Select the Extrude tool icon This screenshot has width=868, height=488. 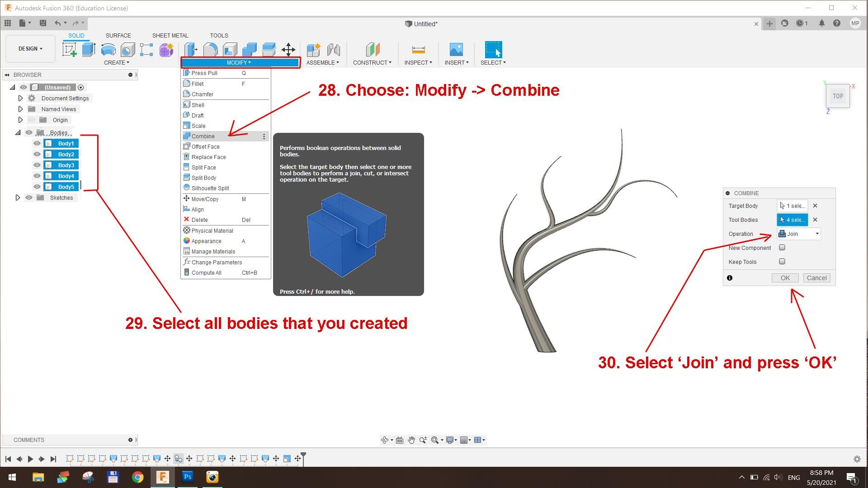(89, 50)
